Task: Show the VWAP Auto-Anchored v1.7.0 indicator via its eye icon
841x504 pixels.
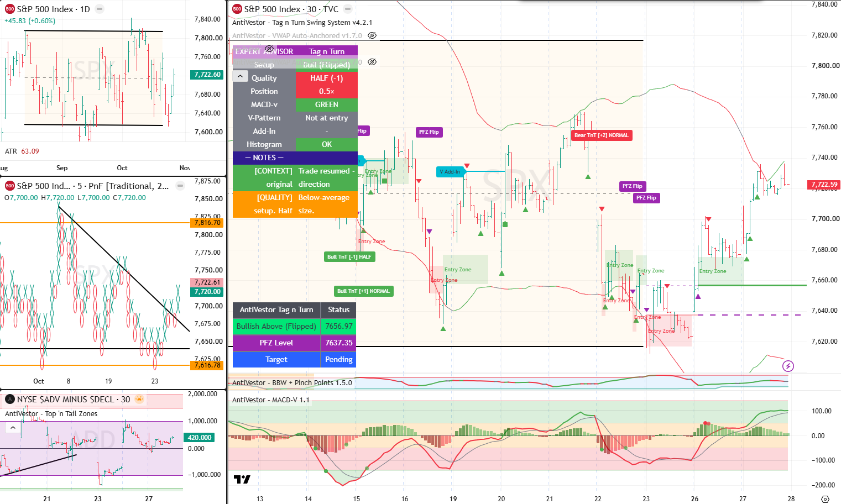Action: 372,35
